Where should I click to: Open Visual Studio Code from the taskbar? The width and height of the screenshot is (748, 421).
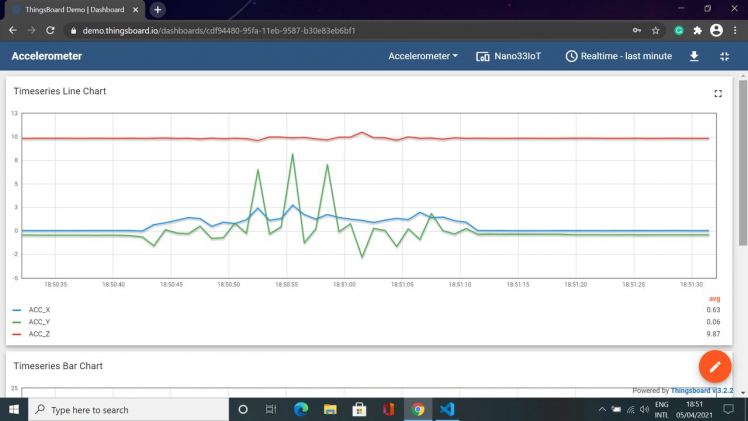447,409
